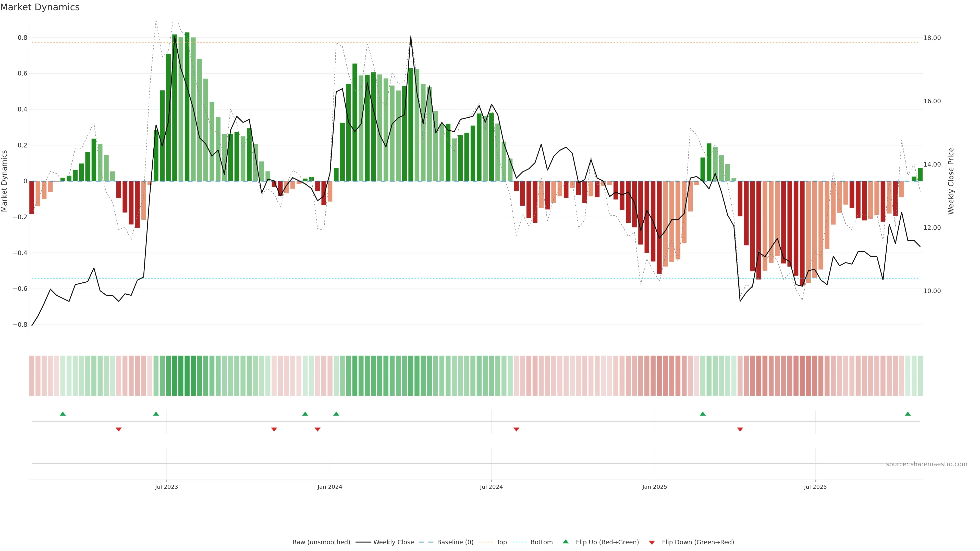Toggle Flip Down (Green→Red) legend item

pos(698,542)
